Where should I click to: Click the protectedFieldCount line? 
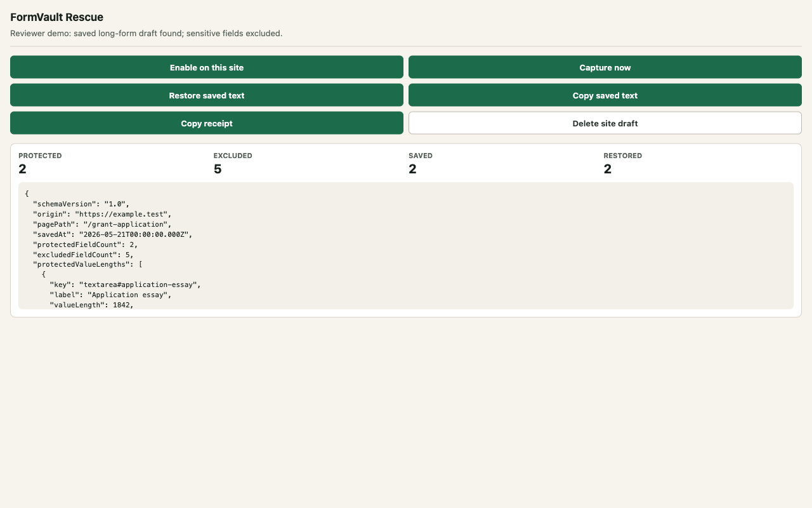tap(86, 244)
